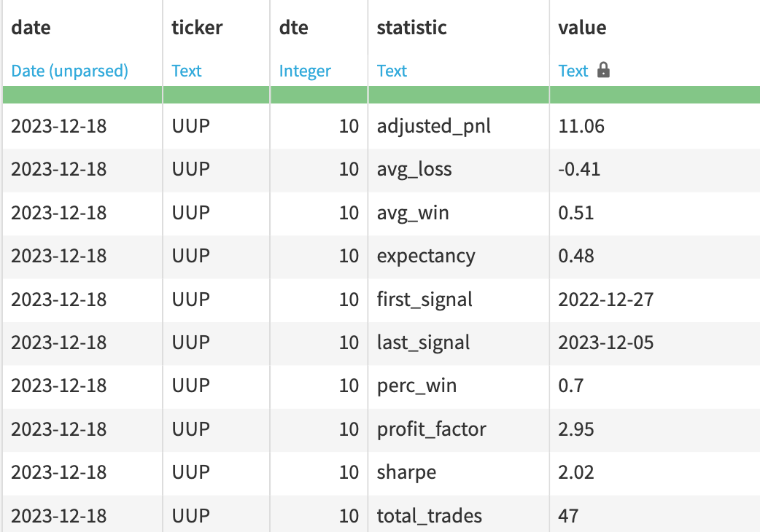Screen dimensions: 760x532
Task: Select the cell with value 2023-12-05
Action: [x=605, y=343]
